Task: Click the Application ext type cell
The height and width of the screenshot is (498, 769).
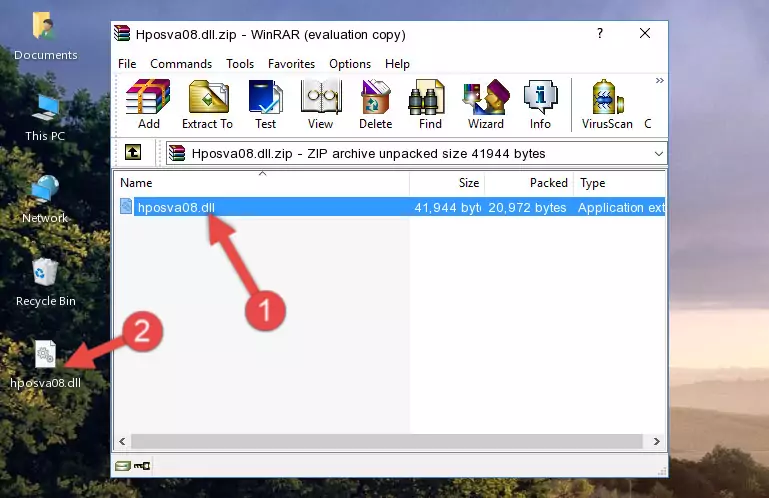Action: tap(621, 208)
